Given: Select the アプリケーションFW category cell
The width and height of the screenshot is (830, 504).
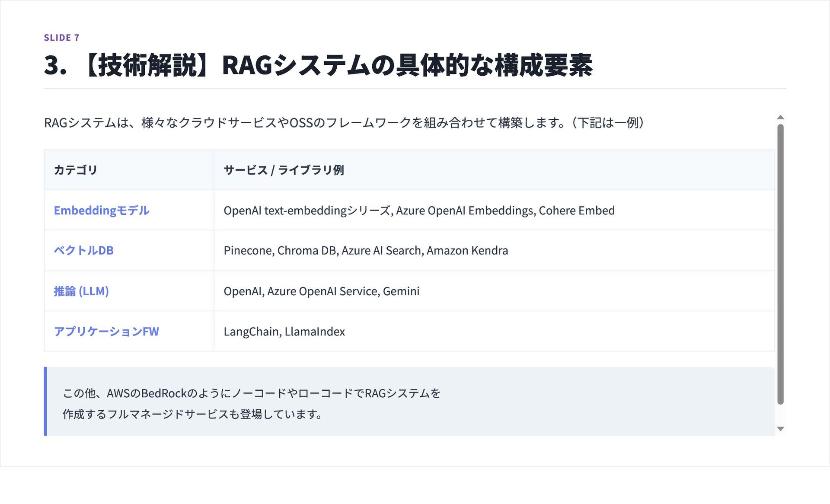Looking at the screenshot, I should [x=106, y=332].
